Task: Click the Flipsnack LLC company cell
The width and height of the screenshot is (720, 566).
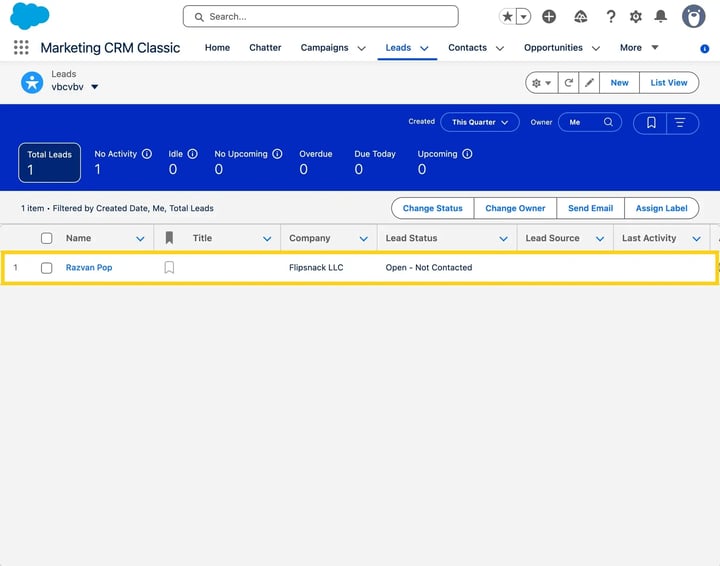Action: pos(316,268)
